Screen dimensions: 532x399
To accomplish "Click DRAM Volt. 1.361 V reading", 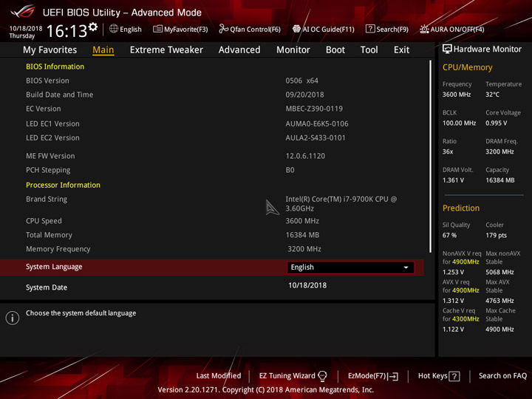I will coord(453,180).
